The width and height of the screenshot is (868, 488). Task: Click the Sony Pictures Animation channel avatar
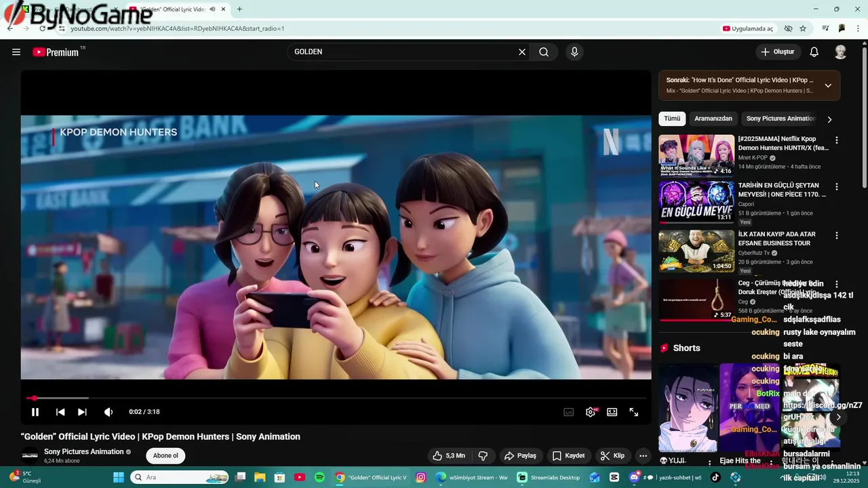tap(30, 455)
